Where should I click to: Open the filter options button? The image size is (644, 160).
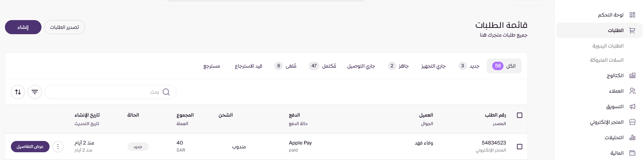tap(35, 92)
